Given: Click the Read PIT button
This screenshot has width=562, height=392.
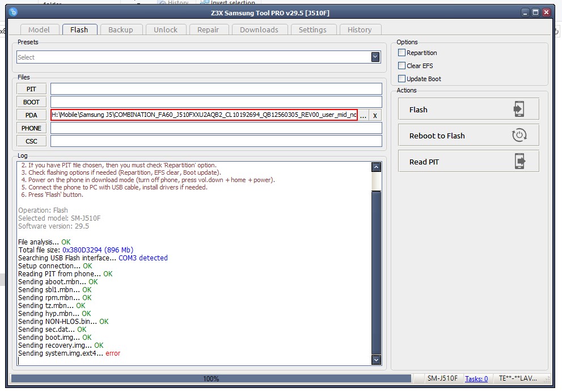Looking at the screenshot, I should pos(468,161).
